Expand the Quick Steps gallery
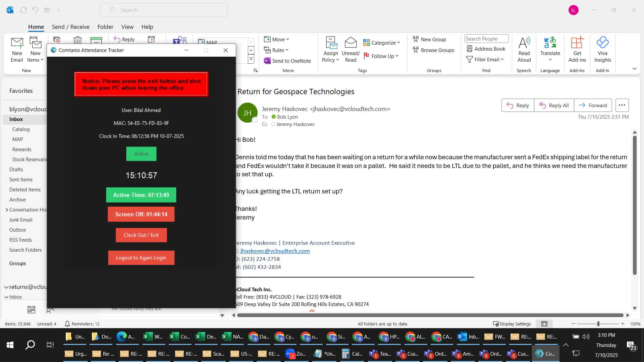The height and width of the screenshot is (362, 644). 251,59
